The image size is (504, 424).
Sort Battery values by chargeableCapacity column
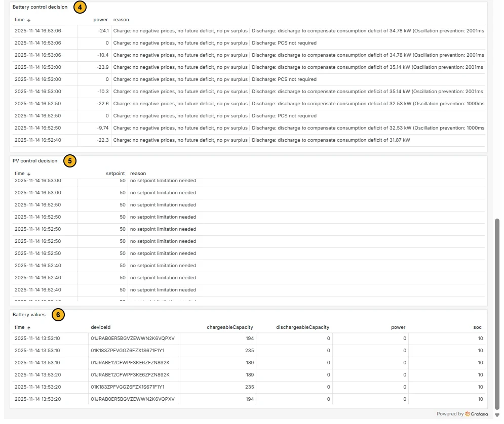230,327
